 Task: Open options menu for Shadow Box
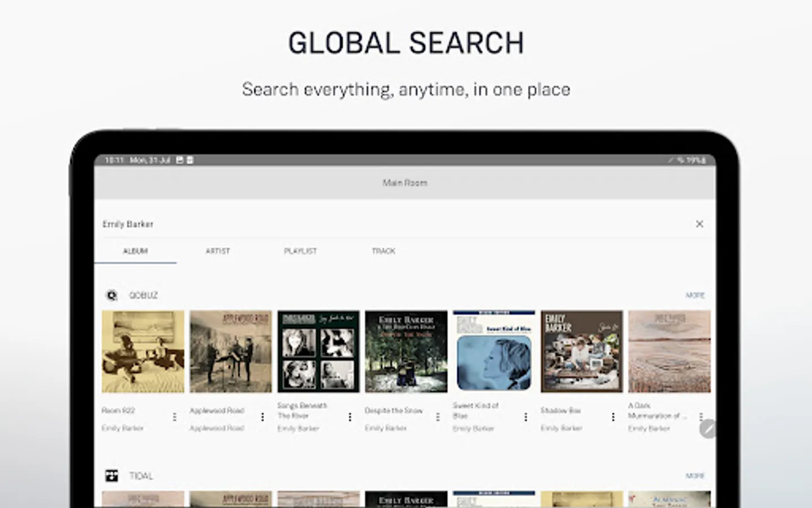[613, 417]
